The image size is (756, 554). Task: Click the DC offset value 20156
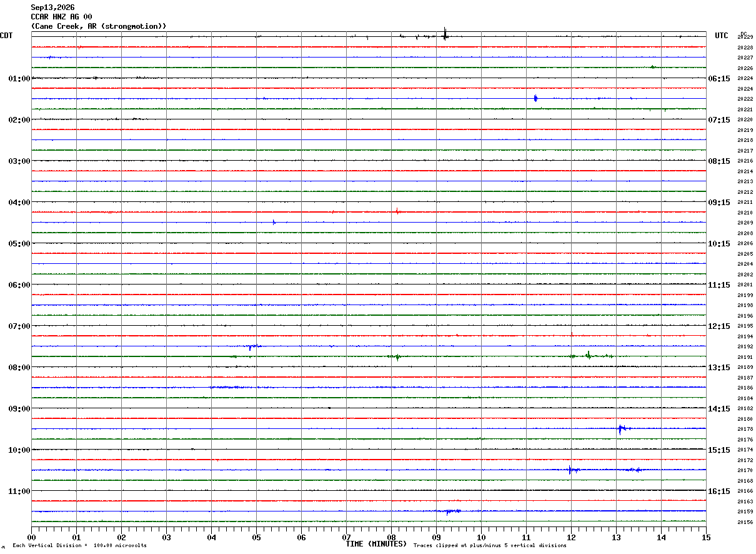[745, 522]
